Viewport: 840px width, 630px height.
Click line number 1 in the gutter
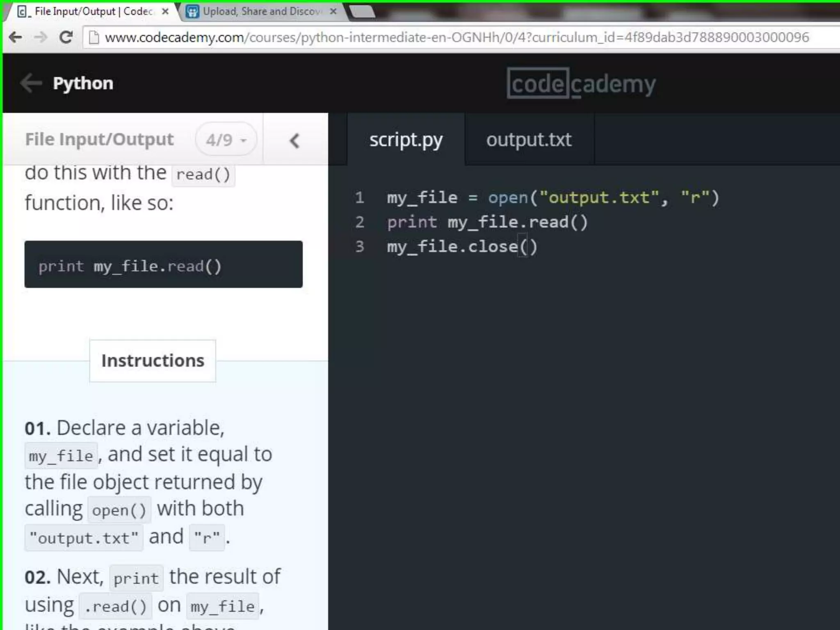point(360,198)
